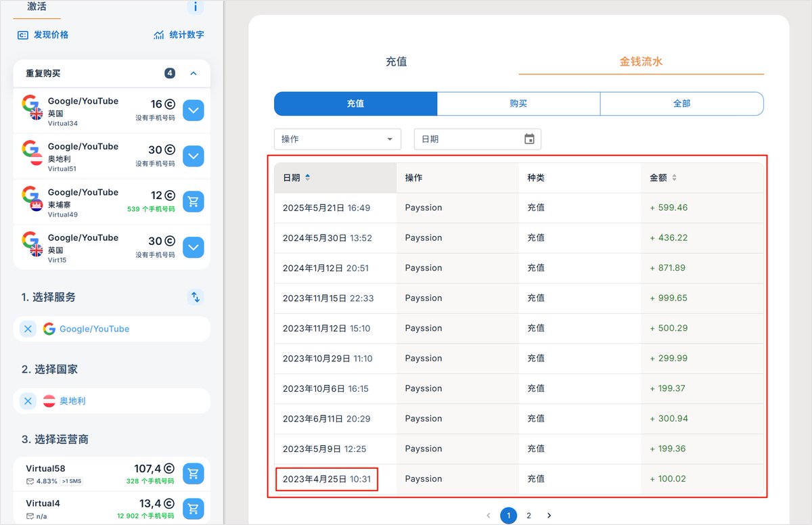The height and width of the screenshot is (525, 812).
Task: Click the 发现价格 price discovery icon
Action: [22, 34]
